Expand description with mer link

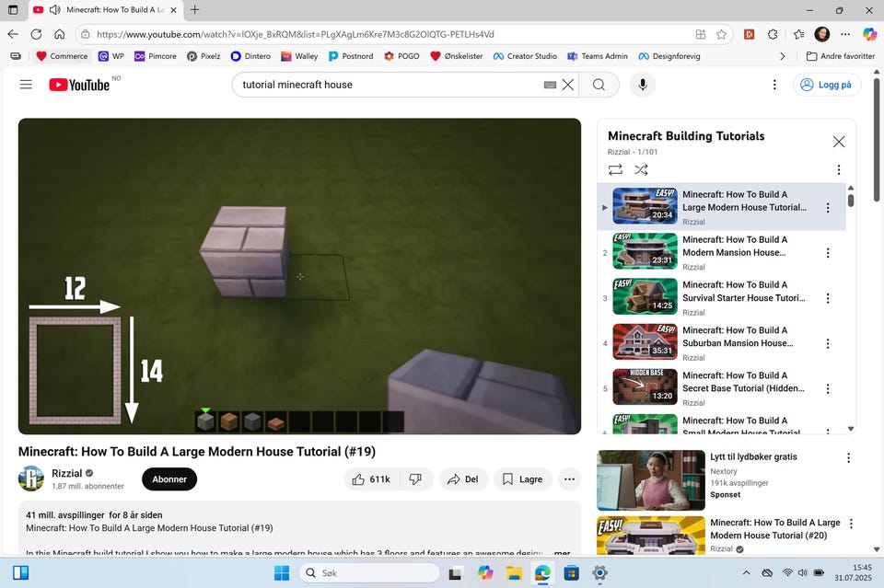click(x=562, y=552)
